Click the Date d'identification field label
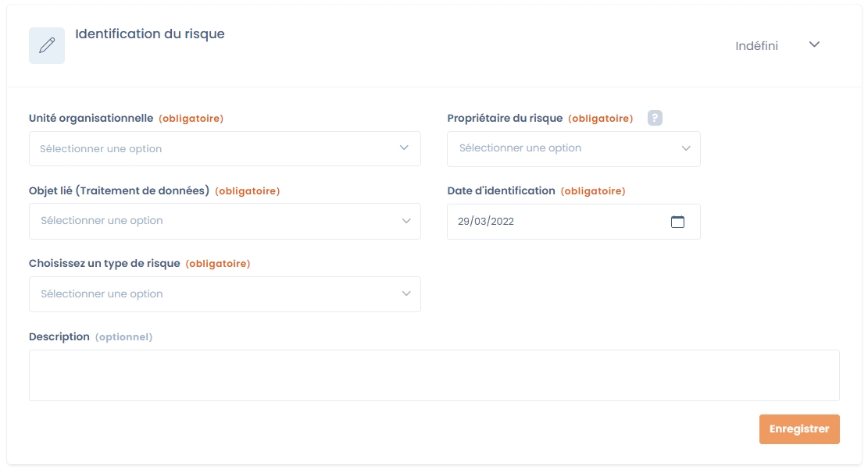The image size is (868, 473). [x=501, y=190]
